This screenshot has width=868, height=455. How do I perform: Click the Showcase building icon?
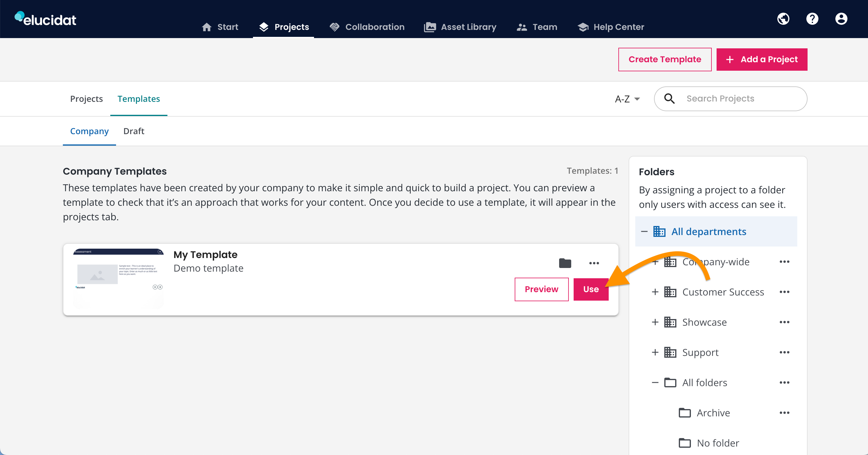670,322
